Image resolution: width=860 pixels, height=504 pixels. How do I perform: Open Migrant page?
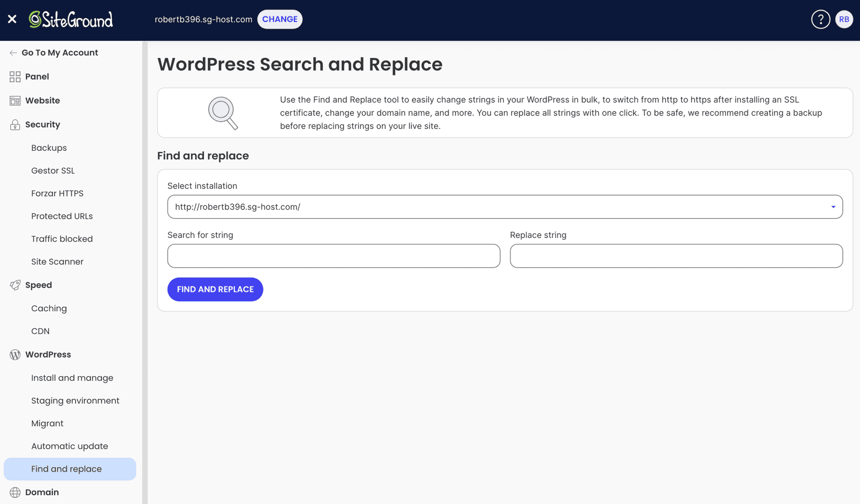coord(47,424)
